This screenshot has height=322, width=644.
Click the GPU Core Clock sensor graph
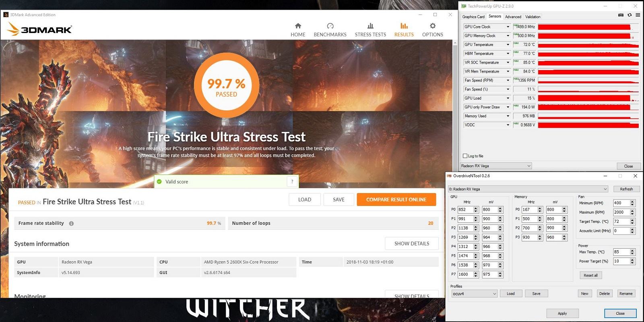tap(588, 27)
